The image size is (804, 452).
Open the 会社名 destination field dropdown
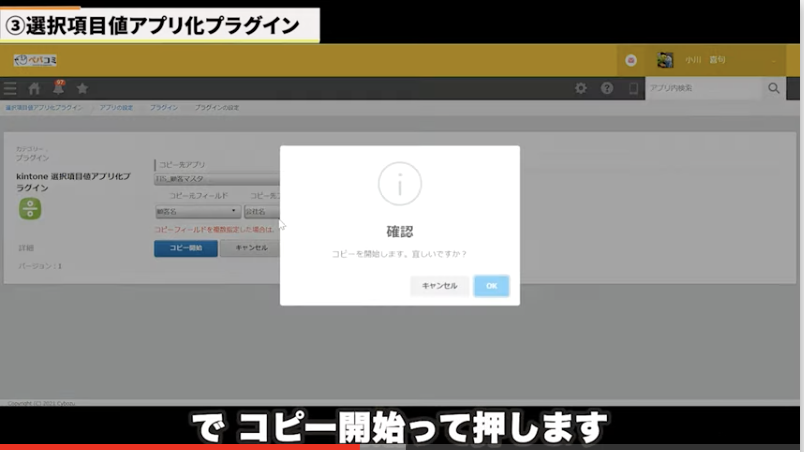262,212
